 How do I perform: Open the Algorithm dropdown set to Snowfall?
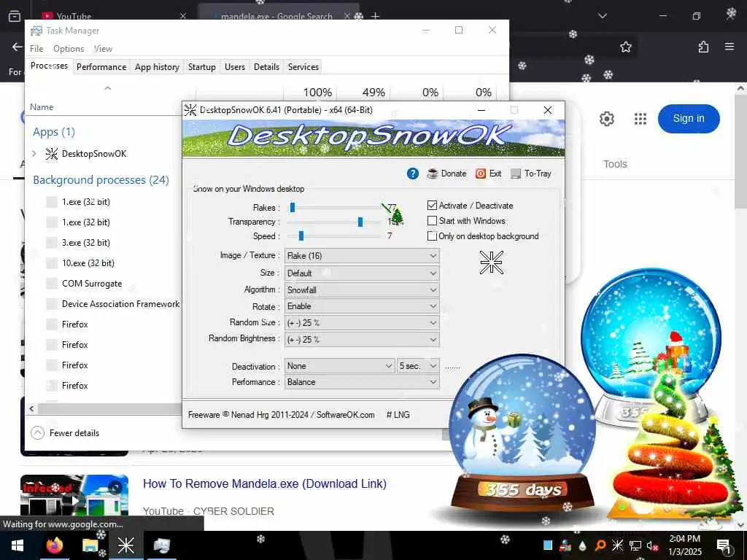pyautogui.click(x=362, y=290)
